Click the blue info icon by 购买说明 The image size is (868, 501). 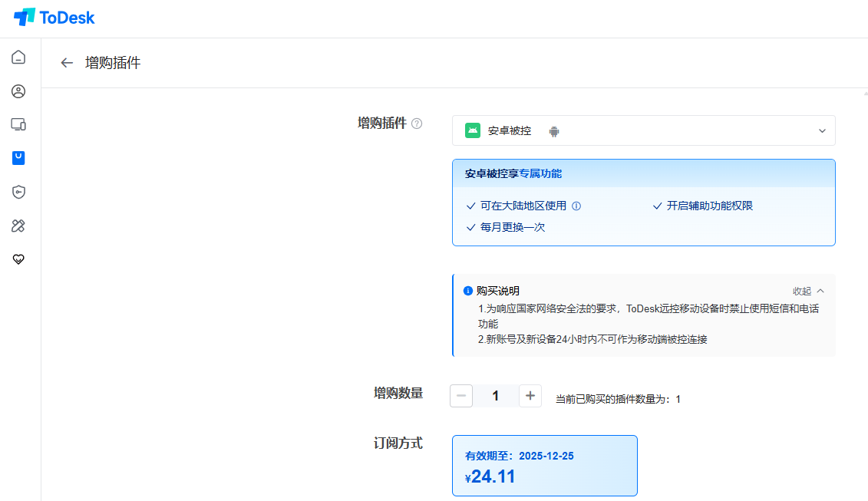(467, 291)
